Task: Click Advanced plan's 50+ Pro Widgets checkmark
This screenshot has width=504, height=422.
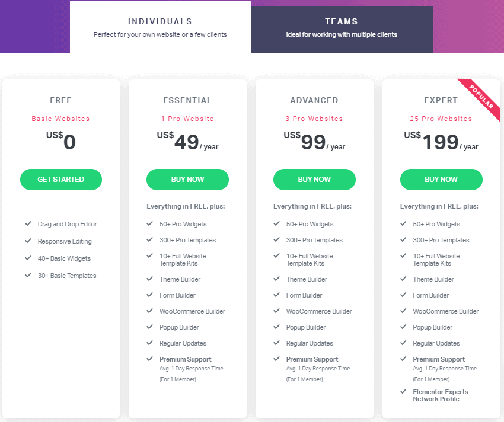Action: click(x=277, y=223)
